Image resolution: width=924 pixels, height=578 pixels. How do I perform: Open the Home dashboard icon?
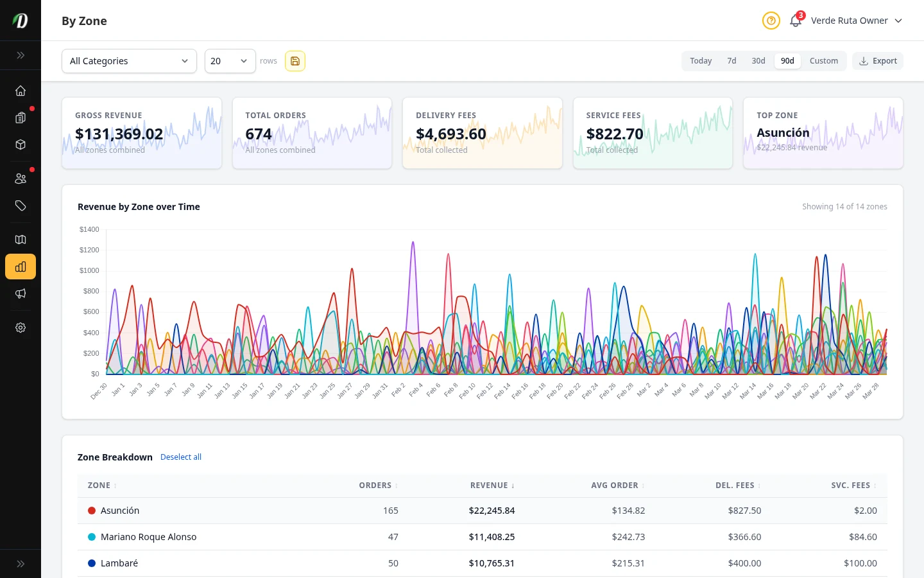[x=21, y=91]
